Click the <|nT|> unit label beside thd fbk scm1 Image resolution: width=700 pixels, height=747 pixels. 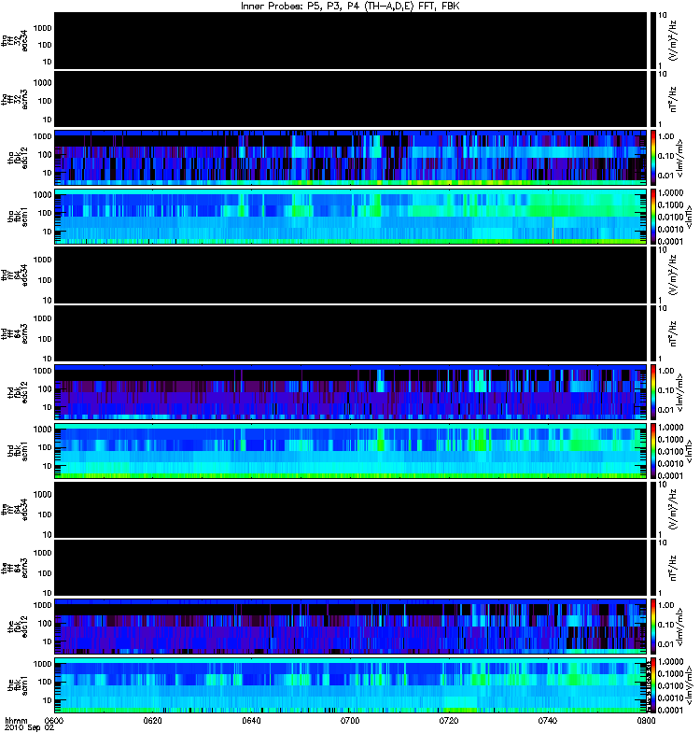(x=689, y=451)
